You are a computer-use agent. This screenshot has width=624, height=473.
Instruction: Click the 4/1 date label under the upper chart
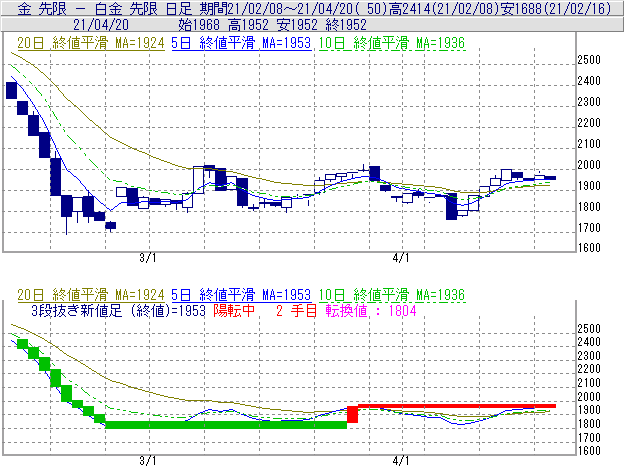[401, 258]
